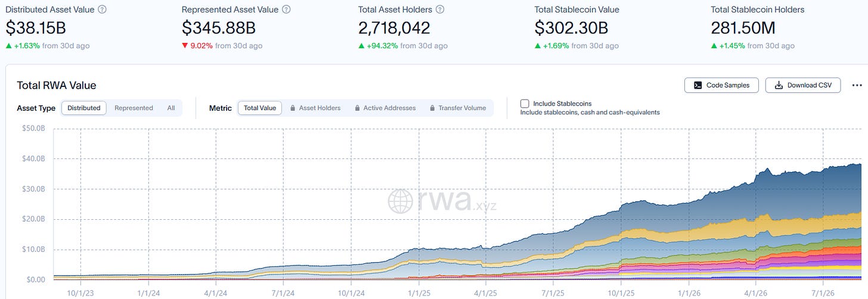
Task: Choose the All asset type option
Action: (x=171, y=108)
